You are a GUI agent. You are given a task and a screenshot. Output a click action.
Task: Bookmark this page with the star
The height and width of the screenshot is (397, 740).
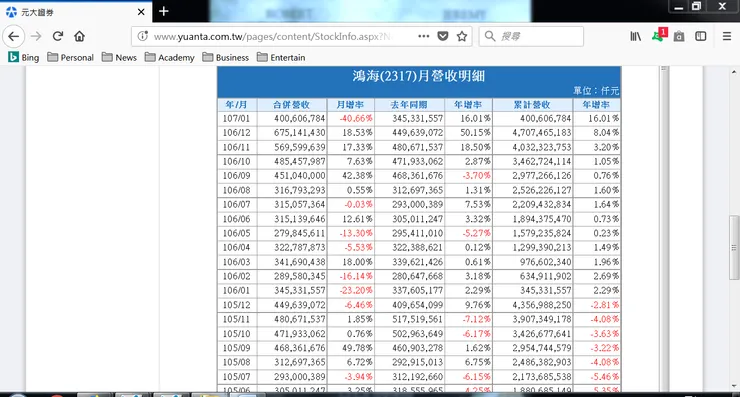tap(462, 36)
